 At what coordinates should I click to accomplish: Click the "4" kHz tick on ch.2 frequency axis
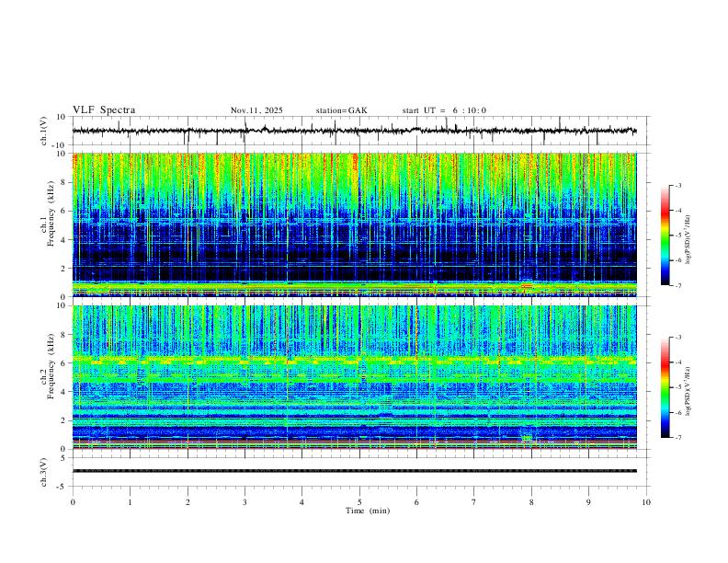point(64,392)
